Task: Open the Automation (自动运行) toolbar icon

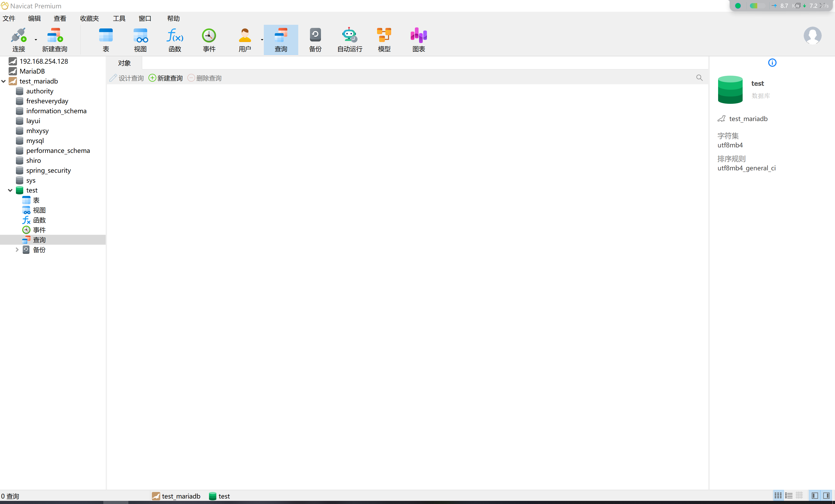Action: (x=350, y=40)
